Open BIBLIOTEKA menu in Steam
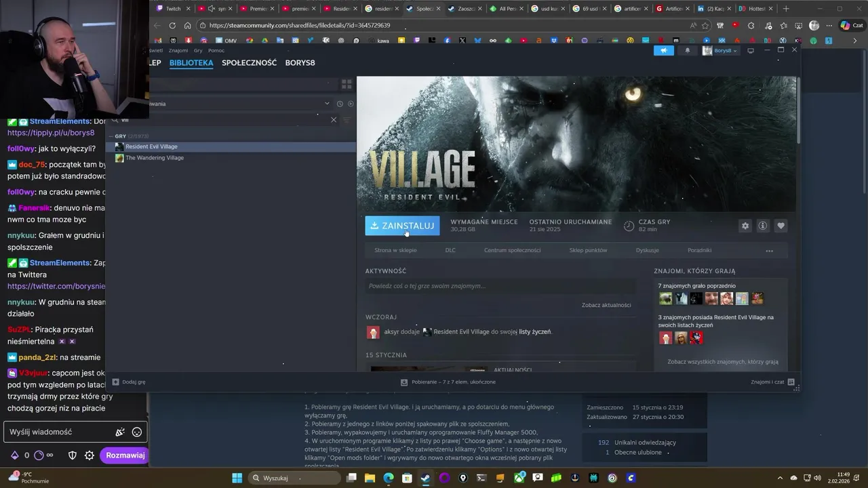Image resolution: width=868 pixels, height=488 pixels. [191, 62]
